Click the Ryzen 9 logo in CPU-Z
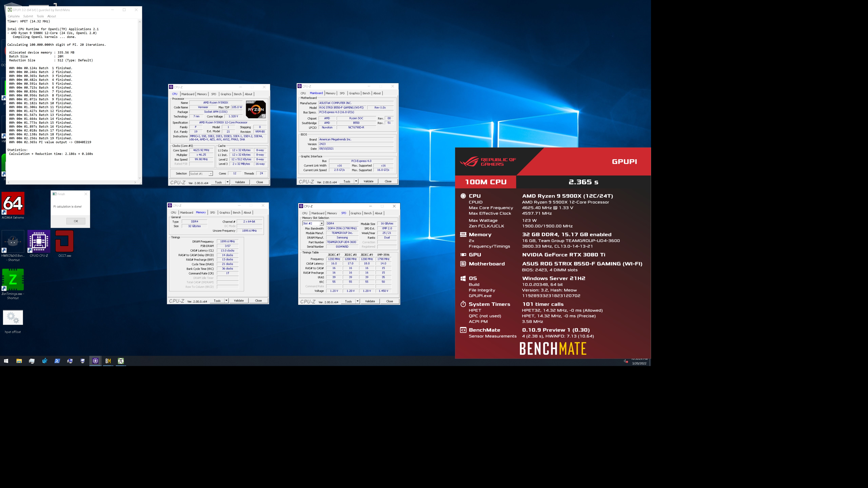The height and width of the screenshot is (488, 868). coord(256,109)
